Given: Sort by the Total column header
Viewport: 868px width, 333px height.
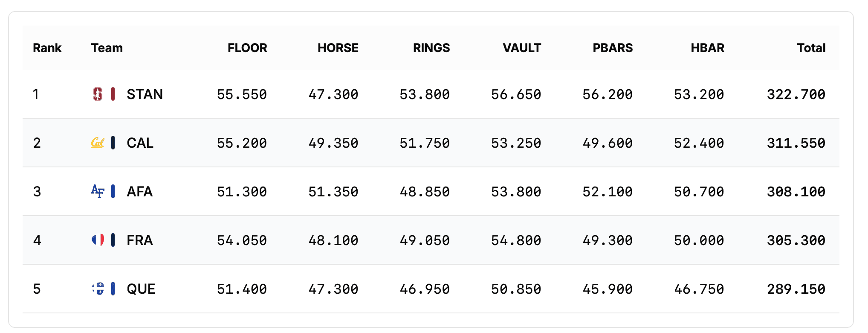Looking at the screenshot, I should [811, 48].
